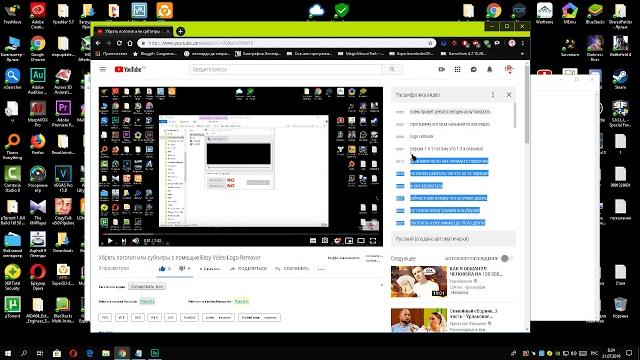Dislike the video with thumbs down

[184, 269]
